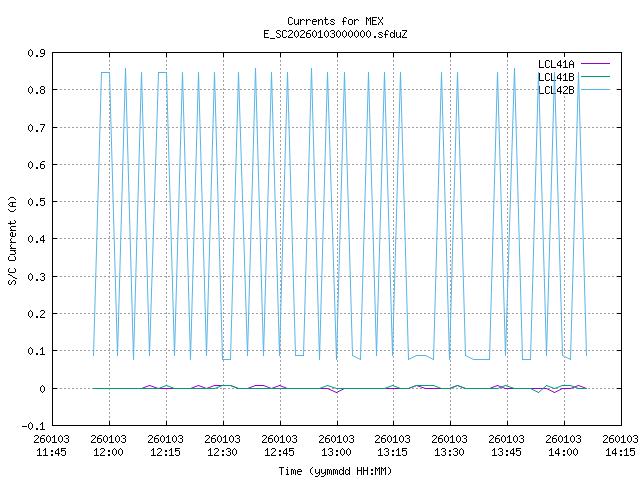
Task: Click the 14:00 x-axis tick label
Action: tap(563, 445)
